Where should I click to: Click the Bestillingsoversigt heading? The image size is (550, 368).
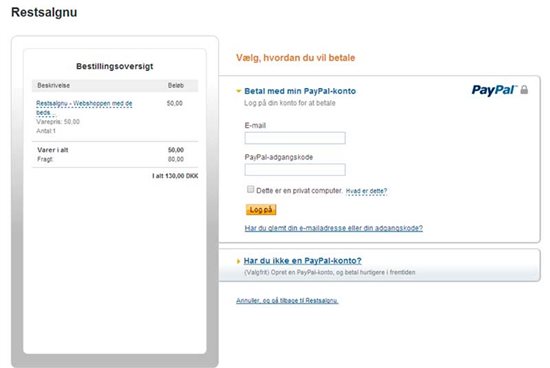click(115, 66)
